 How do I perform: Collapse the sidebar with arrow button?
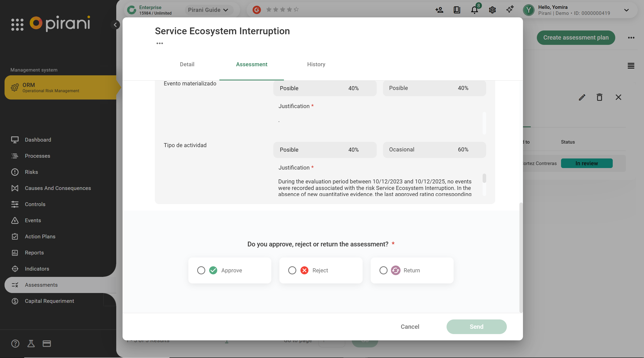(115, 25)
